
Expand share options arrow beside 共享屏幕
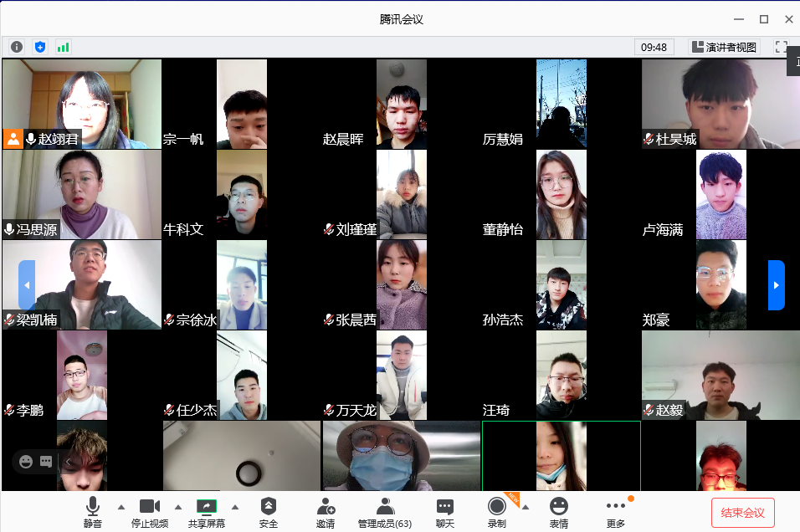(x=234, y=507)
